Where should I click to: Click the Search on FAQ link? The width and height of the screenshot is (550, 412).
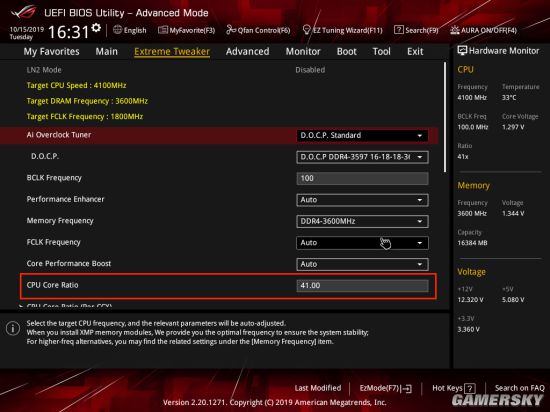(519, 388)
